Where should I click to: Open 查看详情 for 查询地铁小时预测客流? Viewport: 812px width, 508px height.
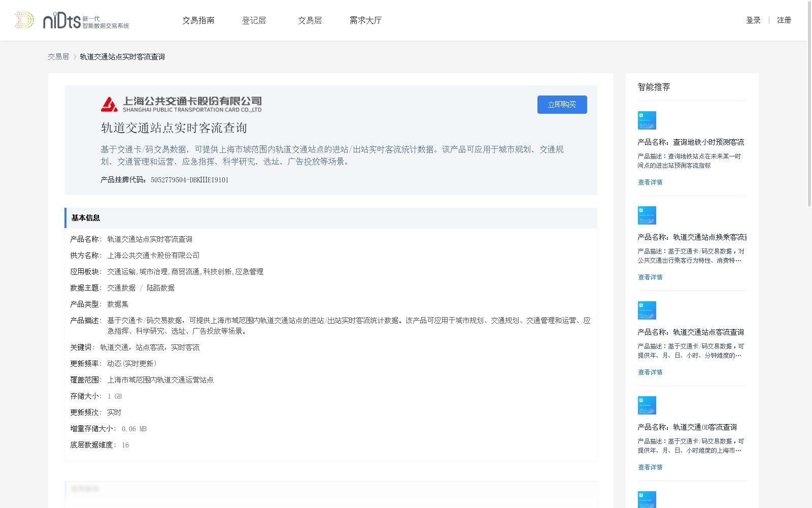[x=650, y=182]
